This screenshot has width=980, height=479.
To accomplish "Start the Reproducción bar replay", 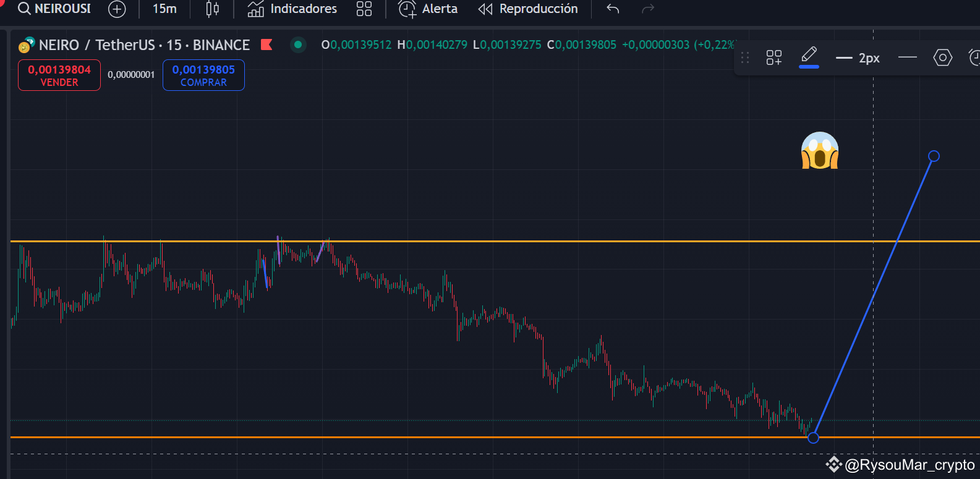I will click(x=528, y=9).
